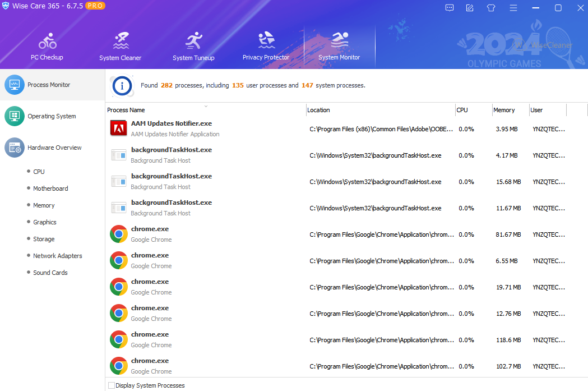Click the 81.67 MB memory value

pyautogui.click(x=508, y=234)
